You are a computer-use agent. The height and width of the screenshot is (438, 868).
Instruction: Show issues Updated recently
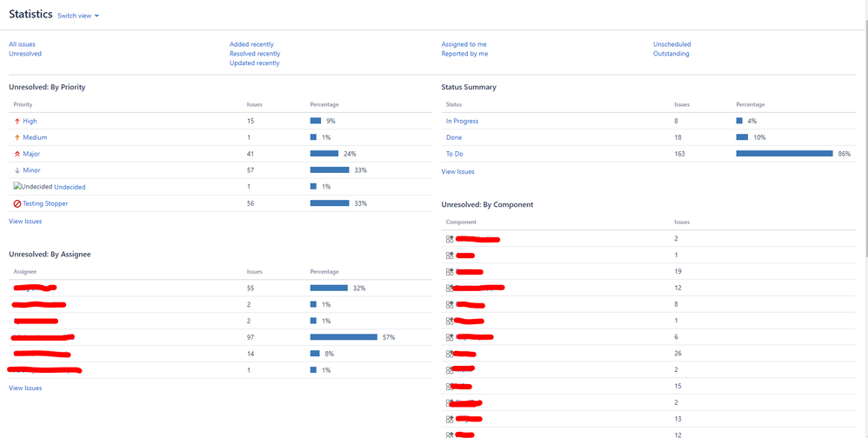(255, 63)
